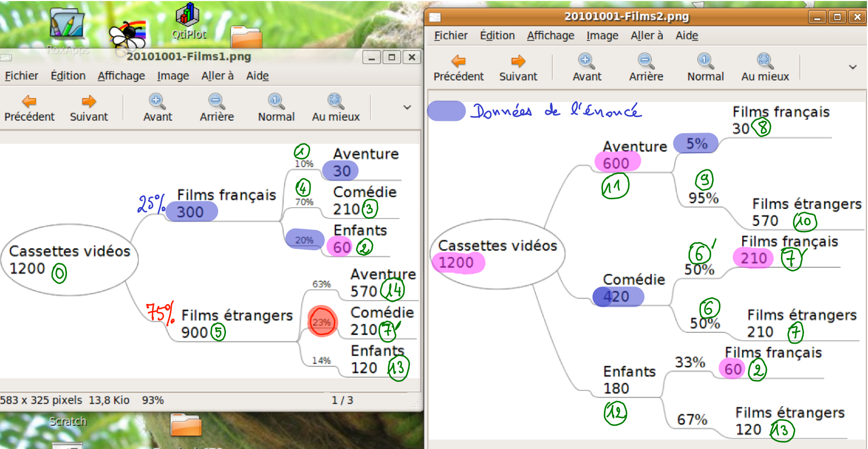The image size is (868, 449).
Task: Open Affichage menu in Films1 window
Action: [x=121, y=76]
